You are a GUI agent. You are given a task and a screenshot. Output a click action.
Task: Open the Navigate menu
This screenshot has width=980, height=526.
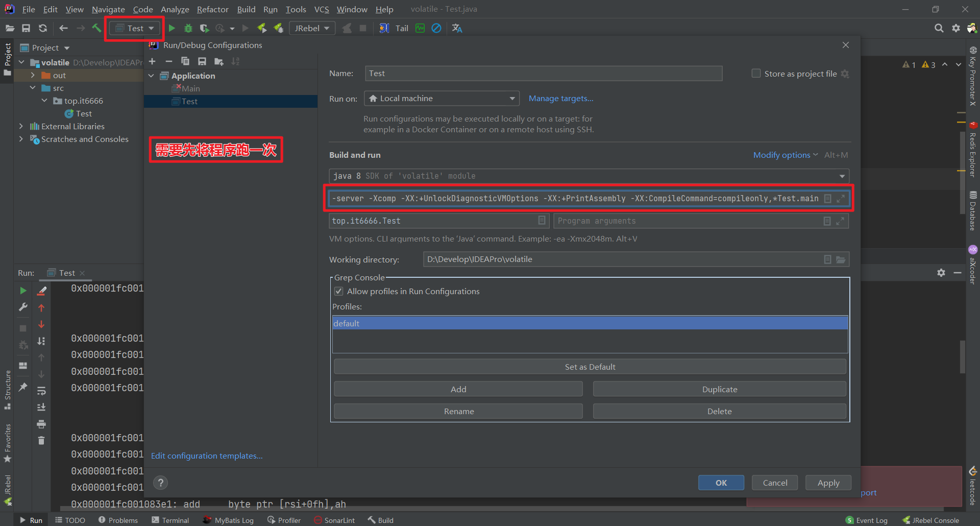point(108,9)
